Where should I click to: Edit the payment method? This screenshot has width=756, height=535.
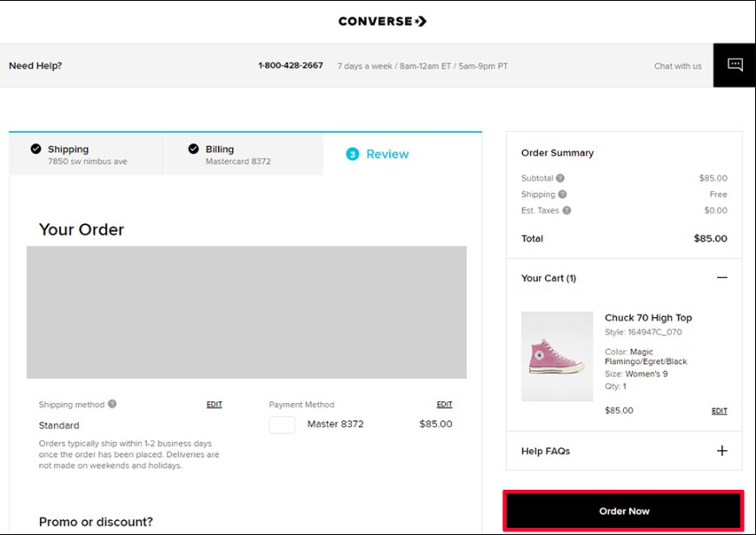pyautogui.click(x=445, y=405)
